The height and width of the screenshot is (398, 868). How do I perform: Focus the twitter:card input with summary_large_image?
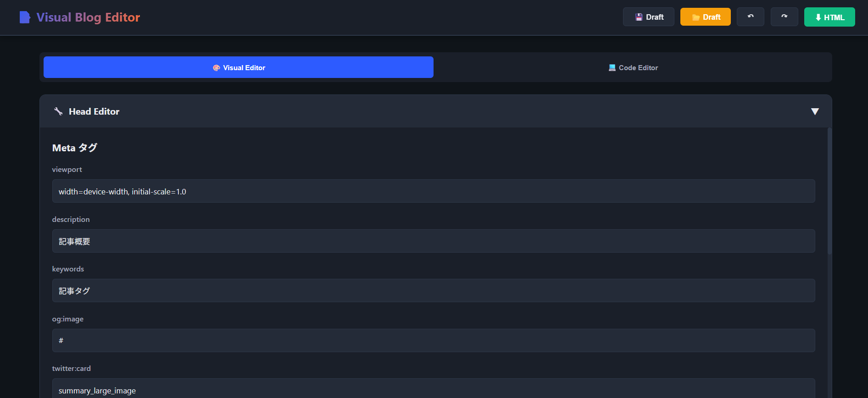(433, 390)
